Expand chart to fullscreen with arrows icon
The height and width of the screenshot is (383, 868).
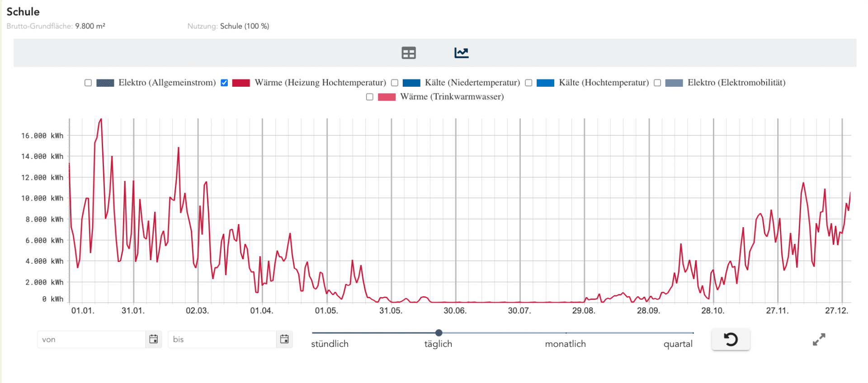coord(819,340)
